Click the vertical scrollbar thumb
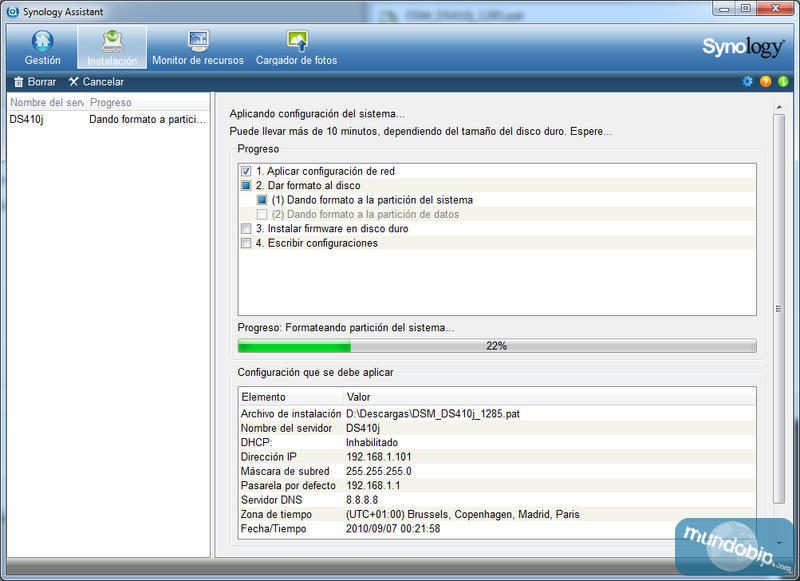 pos(778,309)
